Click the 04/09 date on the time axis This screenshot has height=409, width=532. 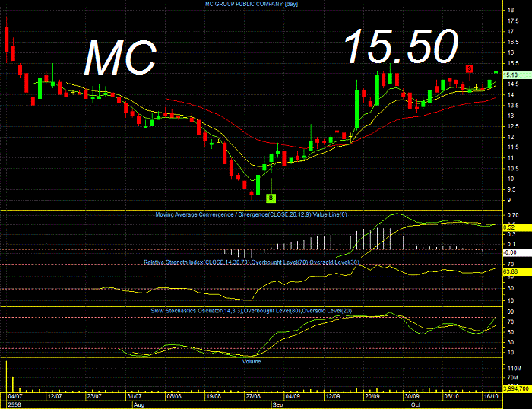point(293,396)
